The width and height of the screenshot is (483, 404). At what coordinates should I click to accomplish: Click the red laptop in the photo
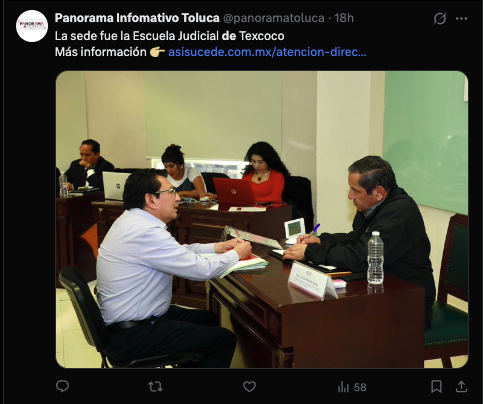[x=234, y=192]
